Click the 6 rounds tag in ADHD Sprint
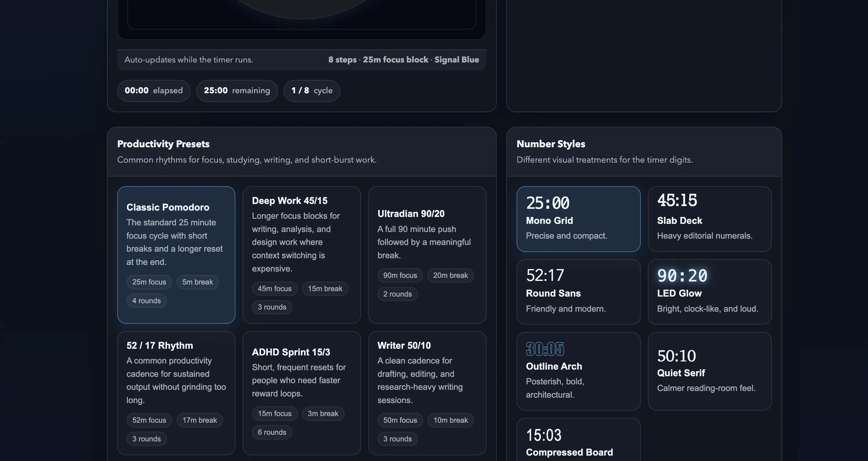This screenshot has height=461, width=868. pyautogui.click(x=272, y=432)
